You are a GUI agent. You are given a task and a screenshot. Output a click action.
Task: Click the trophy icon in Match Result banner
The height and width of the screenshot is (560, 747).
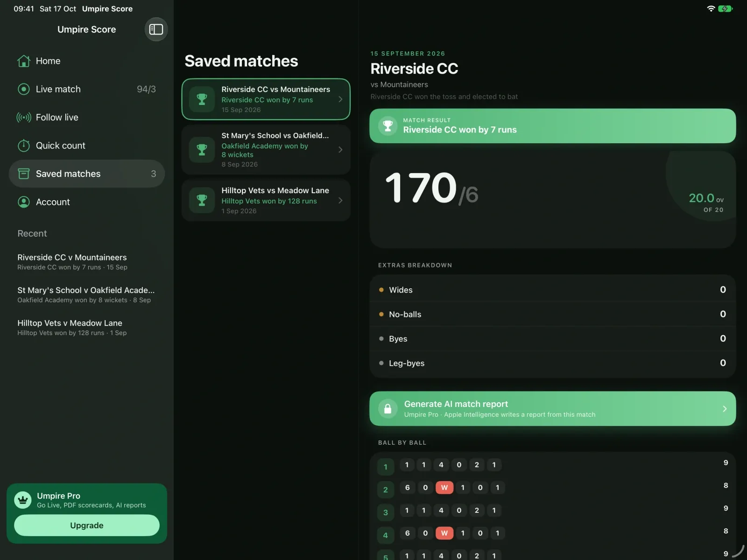pos(388,126)
